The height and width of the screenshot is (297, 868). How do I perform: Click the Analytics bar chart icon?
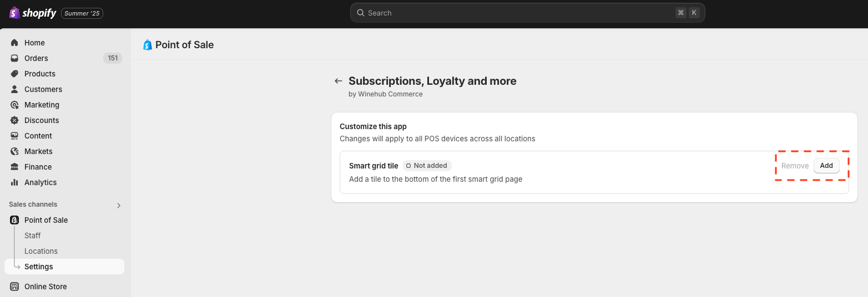point(14,182)
